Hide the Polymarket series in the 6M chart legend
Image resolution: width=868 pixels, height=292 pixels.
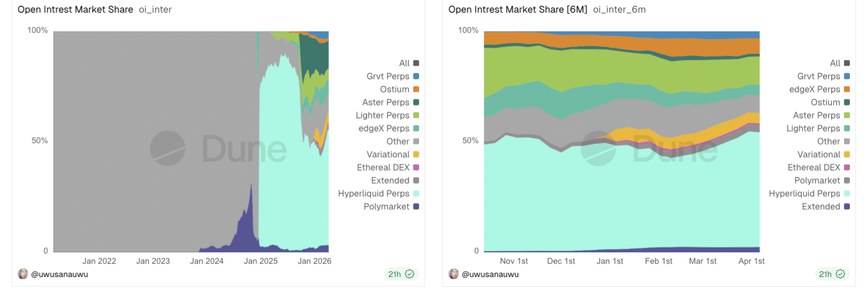pyautogui.click(x=817, y=181)
